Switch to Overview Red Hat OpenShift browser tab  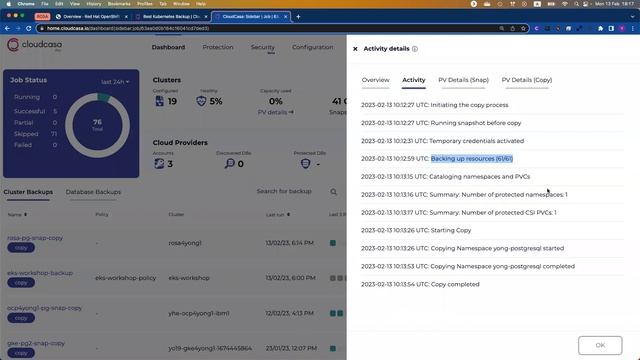[91, 17]
